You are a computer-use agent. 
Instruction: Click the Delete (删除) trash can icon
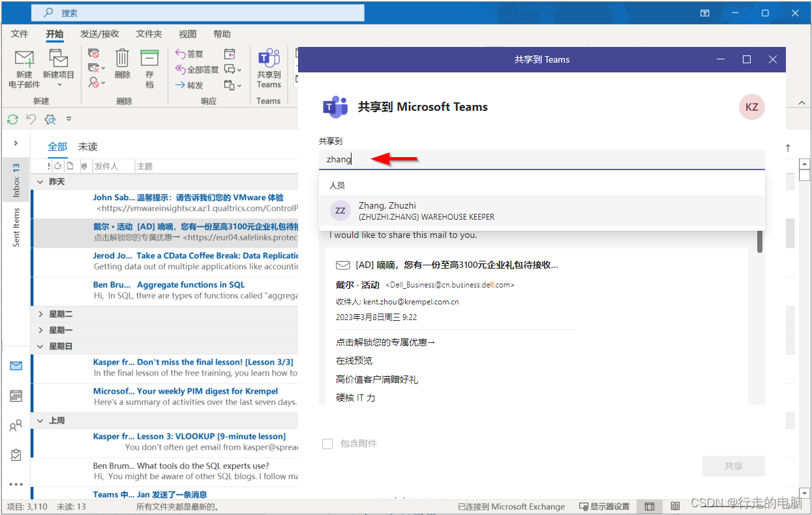click(x=123, y=58)
